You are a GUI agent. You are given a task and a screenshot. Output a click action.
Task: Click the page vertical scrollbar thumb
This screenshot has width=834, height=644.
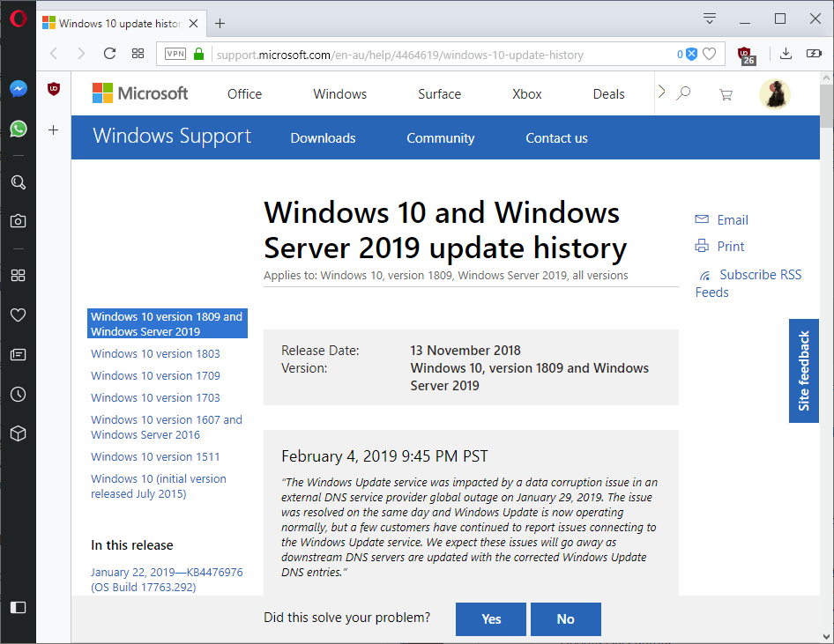point(826,105)
